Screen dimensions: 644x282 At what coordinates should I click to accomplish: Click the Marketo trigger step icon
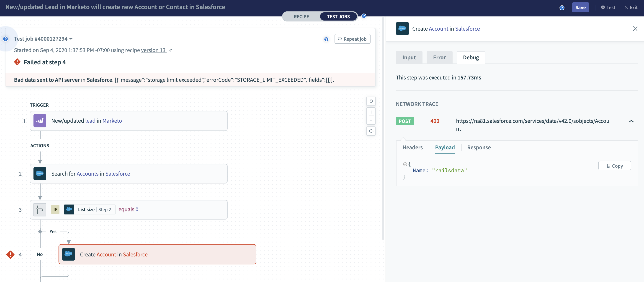(40, 121)
